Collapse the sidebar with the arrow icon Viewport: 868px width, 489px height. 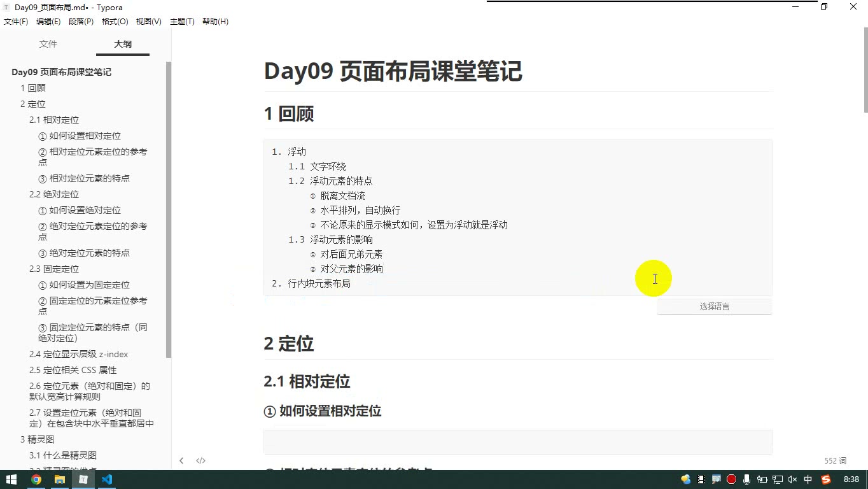pyautogui.click(x=181, y=460)
